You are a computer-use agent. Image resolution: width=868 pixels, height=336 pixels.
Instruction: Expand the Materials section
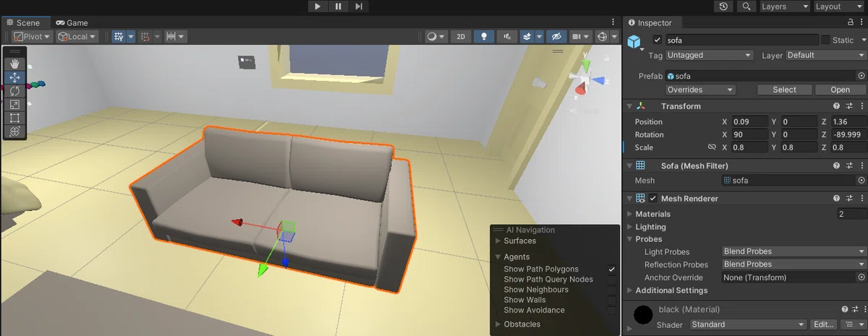coord(629,214)
